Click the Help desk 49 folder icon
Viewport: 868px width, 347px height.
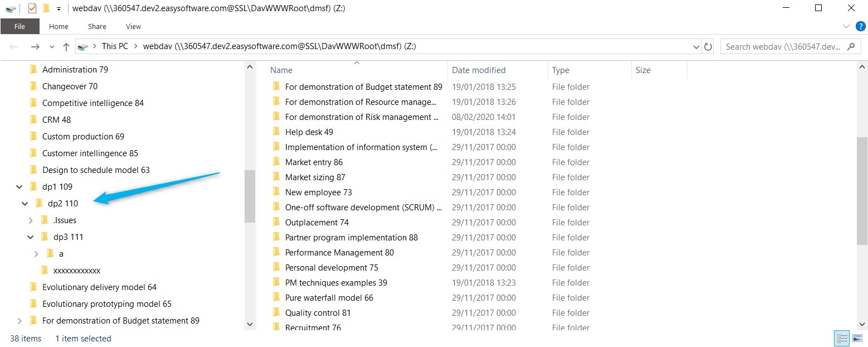(276, 132)
